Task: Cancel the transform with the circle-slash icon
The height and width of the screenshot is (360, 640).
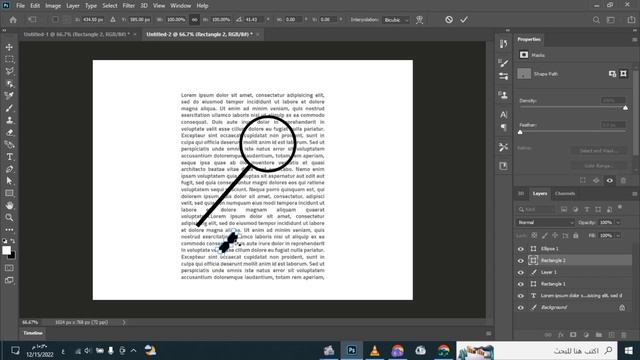Action: 449,20
